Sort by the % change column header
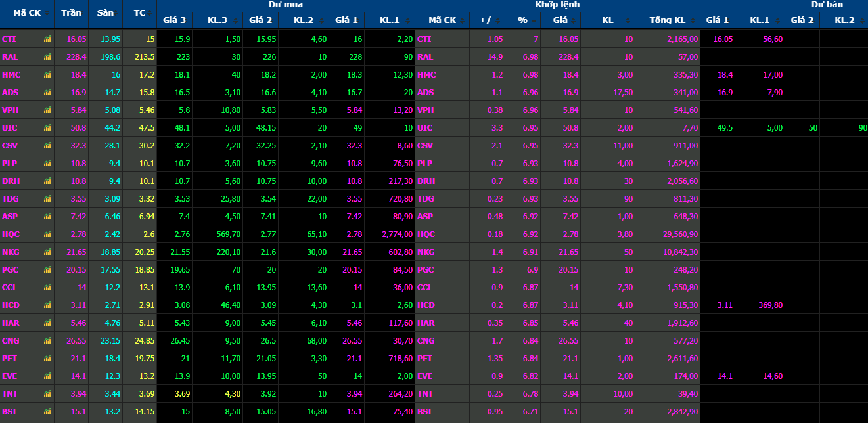This screenshot has height=423, width=868. pyautogui.click(x=522, y=20)
